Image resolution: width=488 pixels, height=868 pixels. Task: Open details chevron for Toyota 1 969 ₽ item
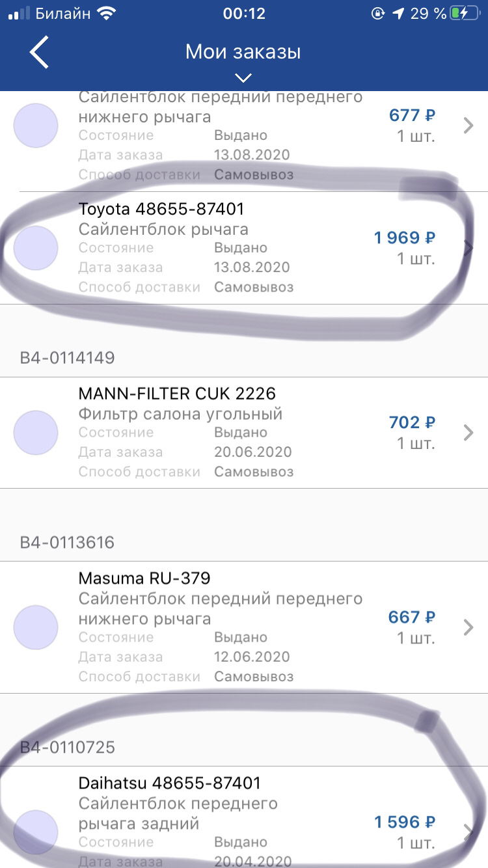click(x=468, y=248)
